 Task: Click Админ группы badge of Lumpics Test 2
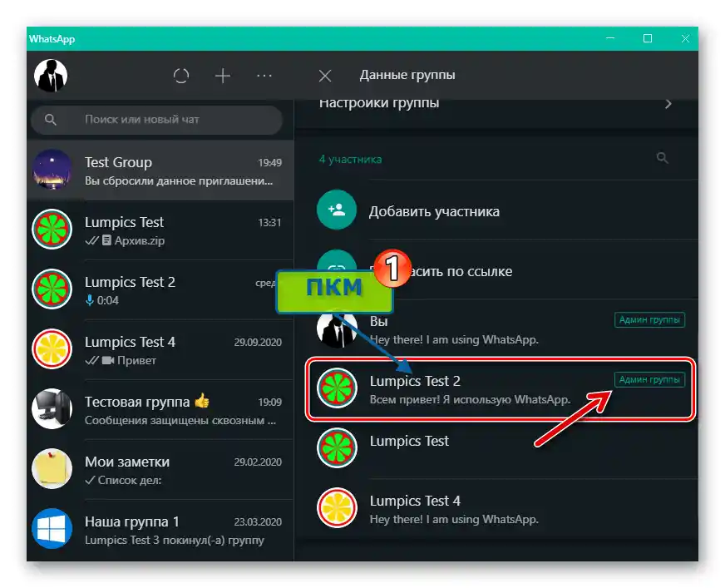649,380
